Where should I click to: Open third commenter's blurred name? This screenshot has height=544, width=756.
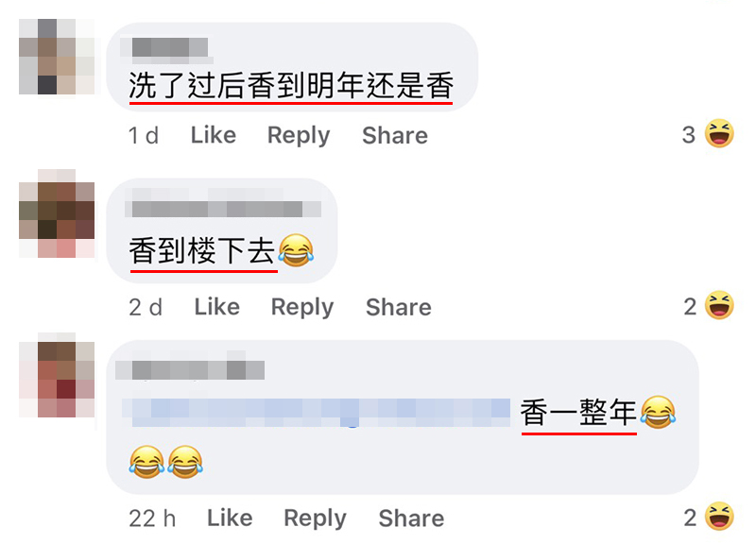pos(190,369)
